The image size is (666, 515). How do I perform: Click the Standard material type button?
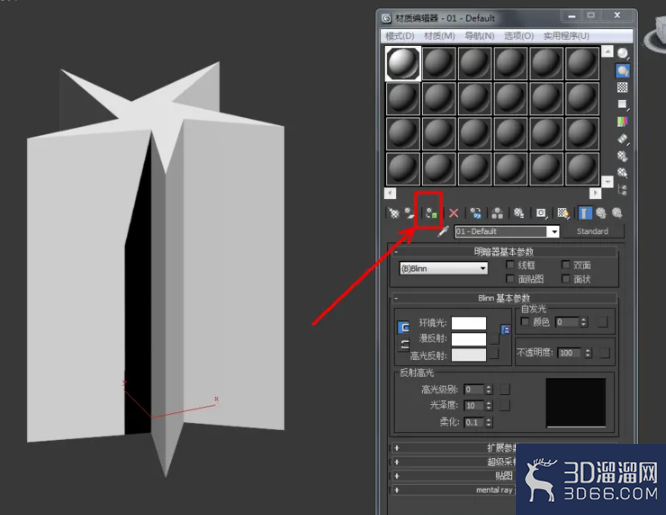593,231
